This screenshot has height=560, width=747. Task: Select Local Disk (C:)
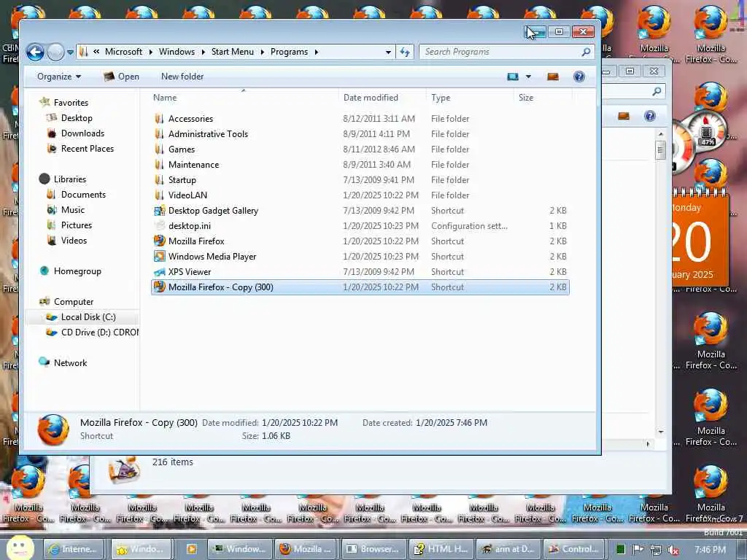(x=88, y=317)
